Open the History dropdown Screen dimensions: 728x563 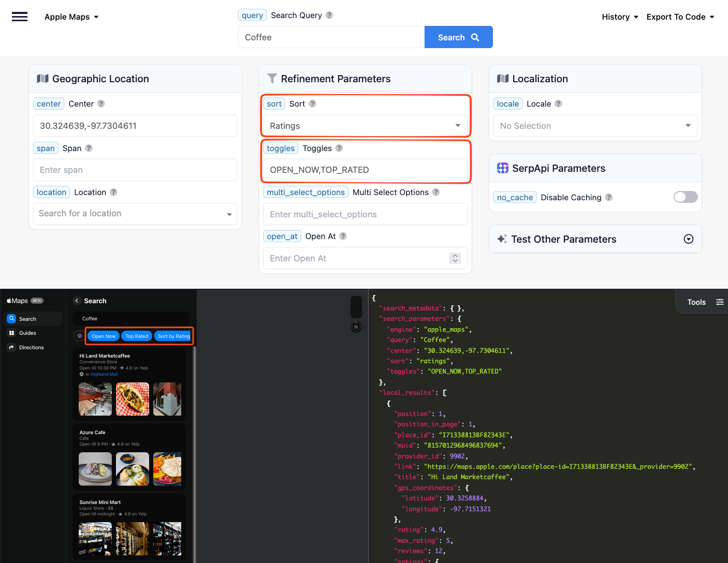click(620, 17)
